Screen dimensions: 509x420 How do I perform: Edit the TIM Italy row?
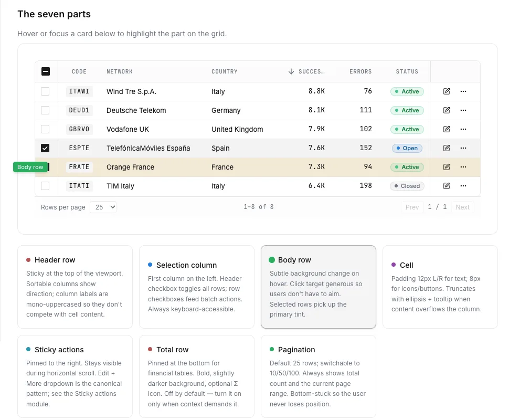[x=447, y=185]
